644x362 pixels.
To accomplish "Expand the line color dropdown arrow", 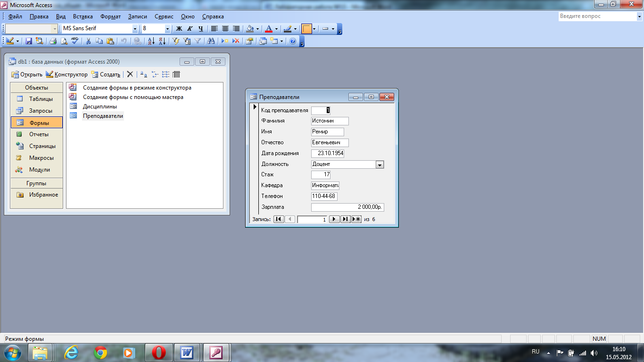I will click(x=295, y=29).
